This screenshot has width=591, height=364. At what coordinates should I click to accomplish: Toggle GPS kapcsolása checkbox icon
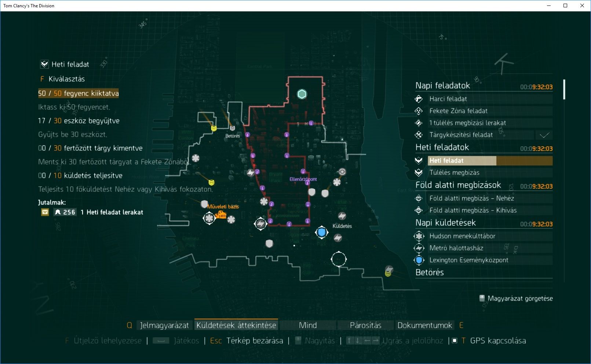455,341
